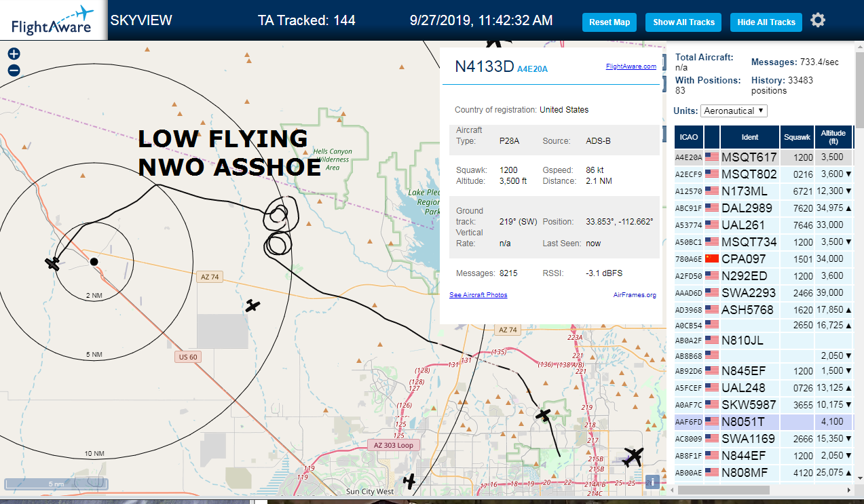Sort table by the Altitude column header
This screenshot has width=864, height=504.
pyautogui.click(x=833, y=137)
